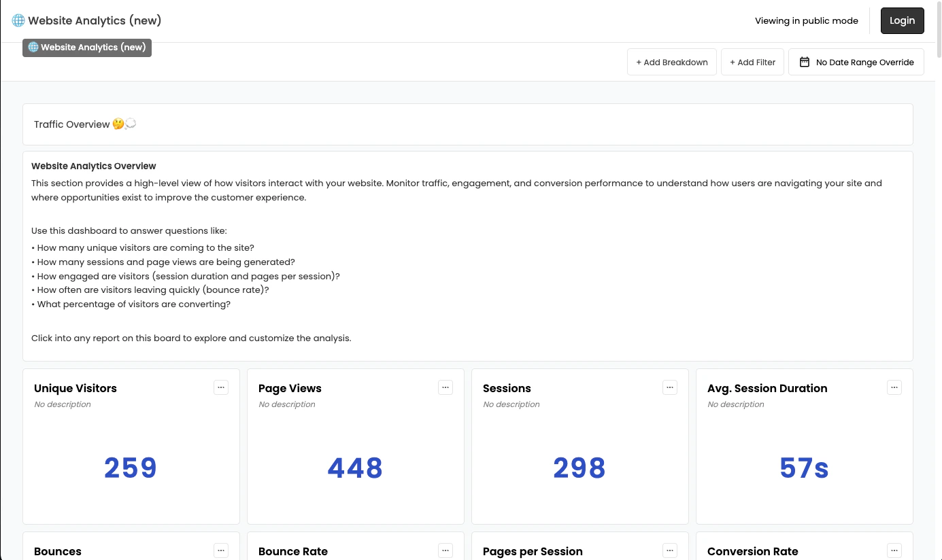The width and height of the screenshot is (942, 560).
Task: Click the bullet about bounce rate
Action: click(x=150, y=290)
